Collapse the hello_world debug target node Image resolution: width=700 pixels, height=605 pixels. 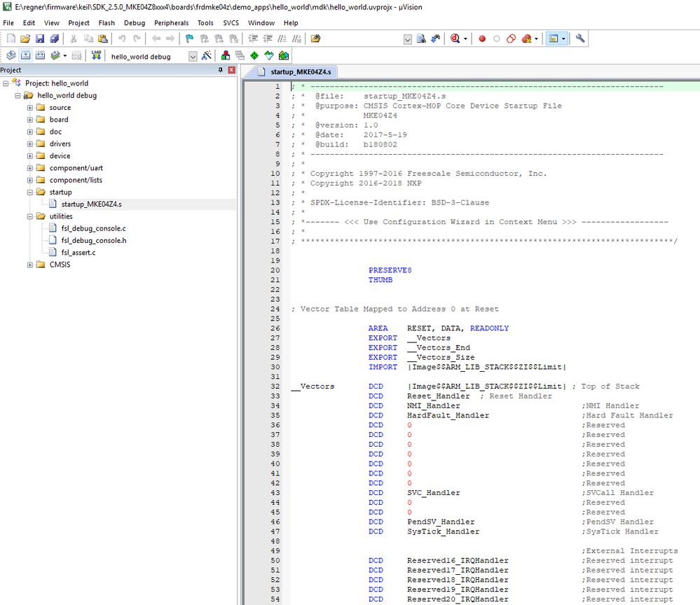pos(18,95)
